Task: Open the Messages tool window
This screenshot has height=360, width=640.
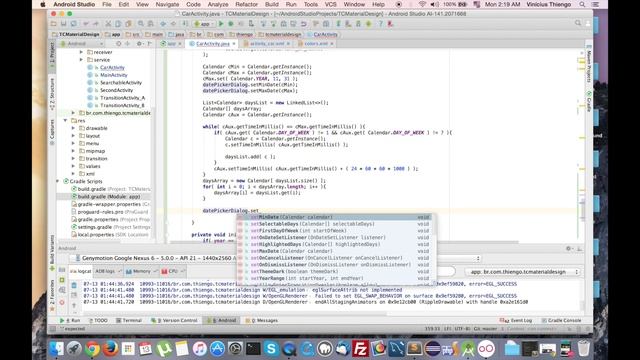Action: (x=262, y=320)
